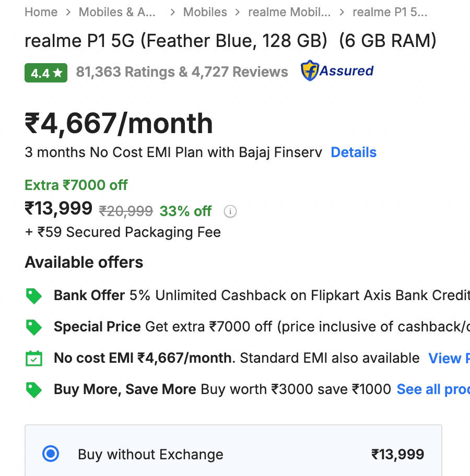Click the Bank Offer green tag icon
Viewport: 470px width, 476px height.
tap(34, 296)
